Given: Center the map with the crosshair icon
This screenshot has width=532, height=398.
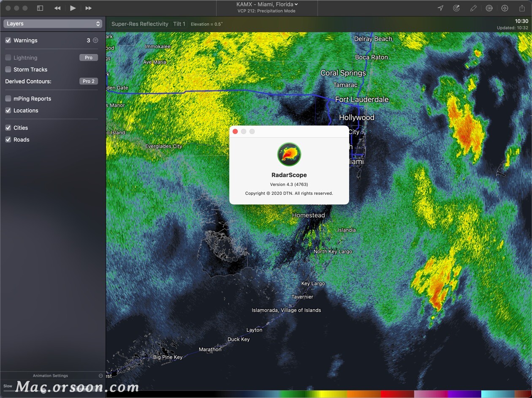Looking at the screenshot, I should 505,8.
